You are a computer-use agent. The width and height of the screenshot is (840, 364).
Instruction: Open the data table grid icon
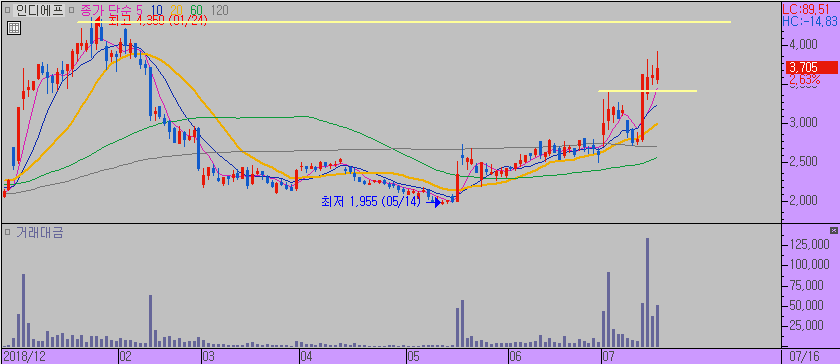(x=14, y=28)
